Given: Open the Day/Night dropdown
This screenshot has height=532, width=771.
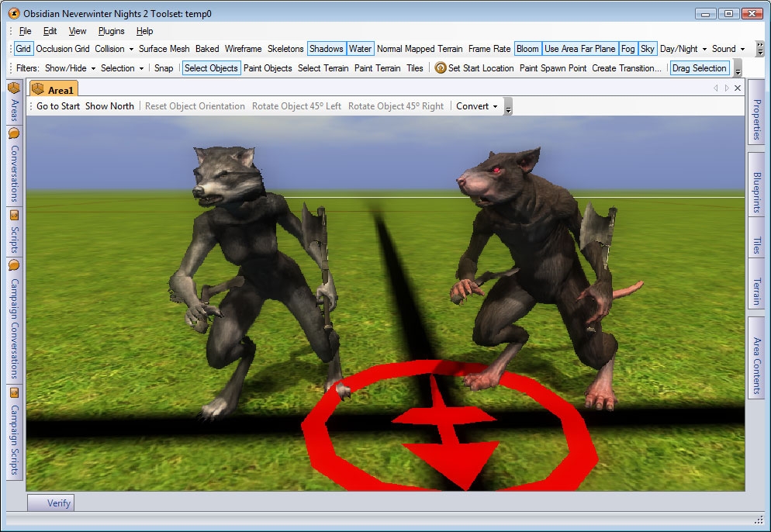Looking at the screenshot, I should (683, 49).
